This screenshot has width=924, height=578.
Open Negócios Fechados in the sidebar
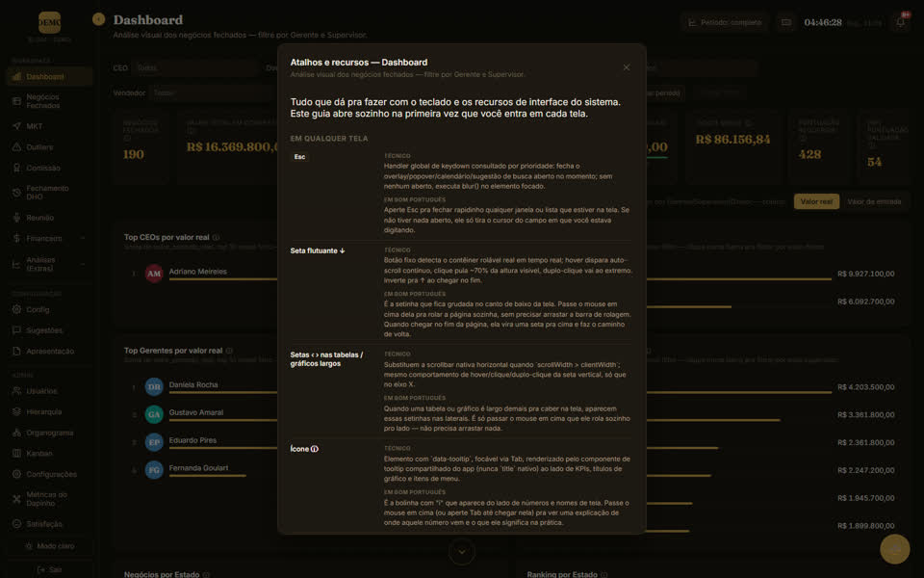click(49, 101)
